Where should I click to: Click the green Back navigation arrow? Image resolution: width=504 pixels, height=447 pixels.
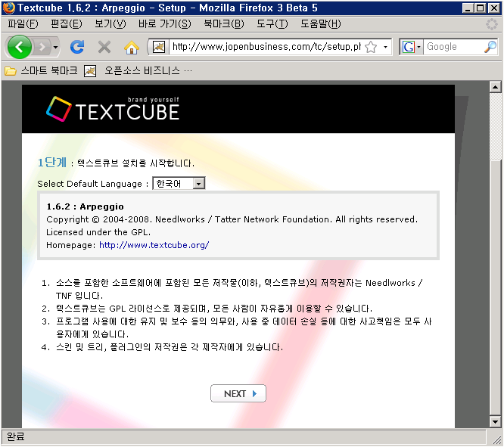(x=19, y=47)
